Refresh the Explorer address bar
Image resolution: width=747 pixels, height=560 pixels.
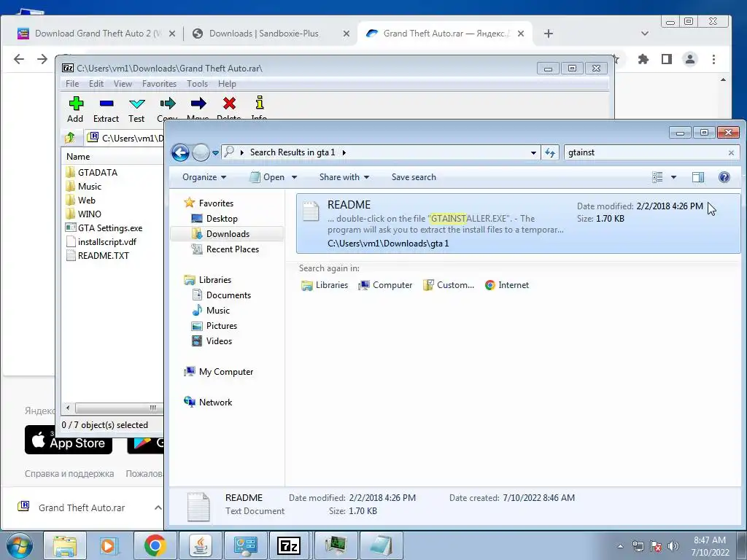coord(550,152)
